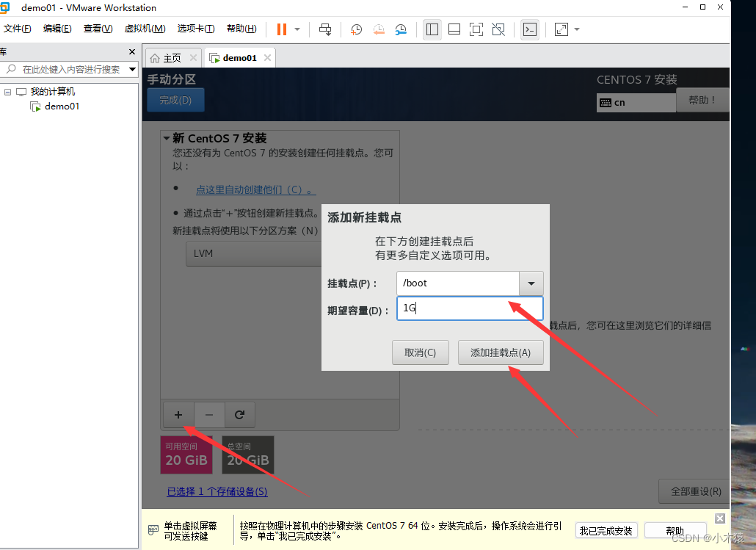Open the 编辑(E) menu
The image size is (756, 550).
click(x=57, y=29)
